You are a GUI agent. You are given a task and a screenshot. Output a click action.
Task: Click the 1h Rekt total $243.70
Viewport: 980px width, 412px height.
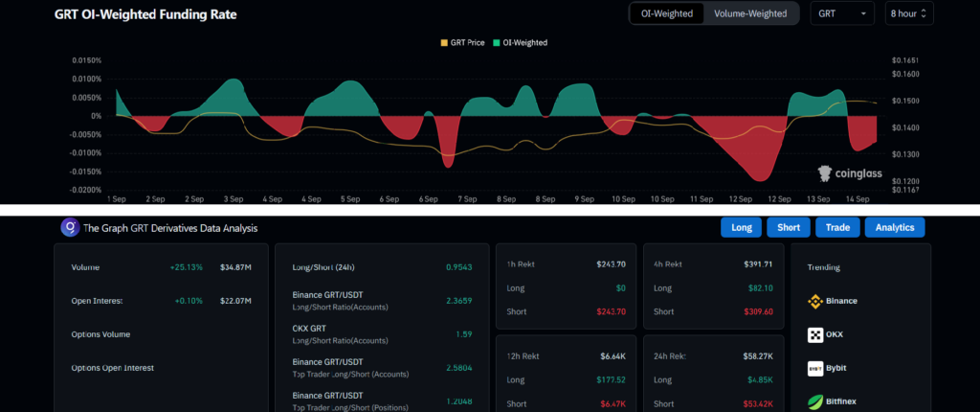point(611,264)
